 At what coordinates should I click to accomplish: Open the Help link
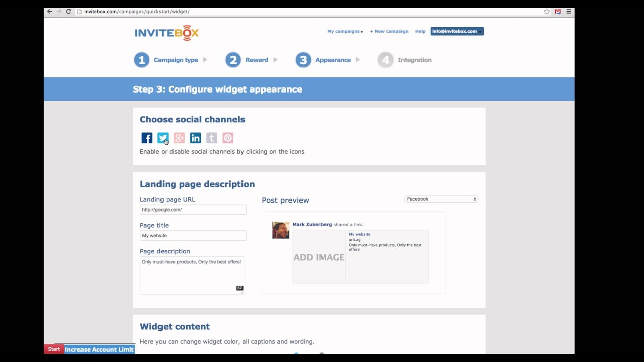(x=420, y=31)
